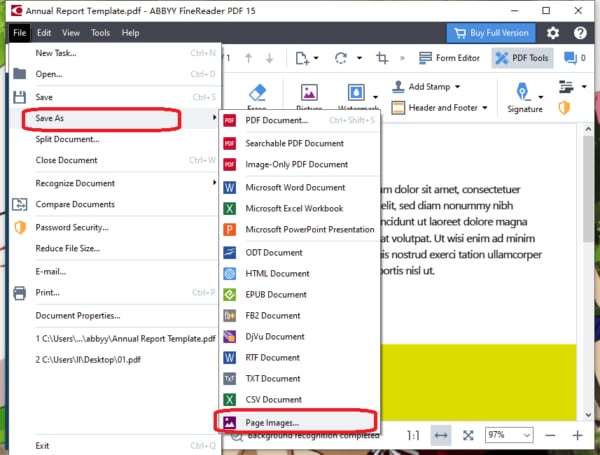
Task: Select Compare Documents entry
Action: [x=115, y=204]
